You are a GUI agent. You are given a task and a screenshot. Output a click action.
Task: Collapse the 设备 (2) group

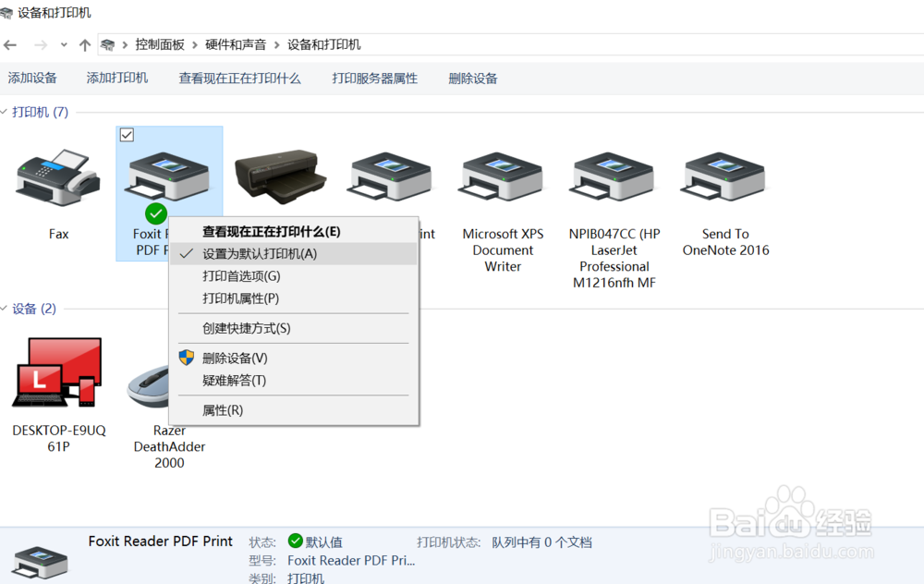click(x=4, y=309)
